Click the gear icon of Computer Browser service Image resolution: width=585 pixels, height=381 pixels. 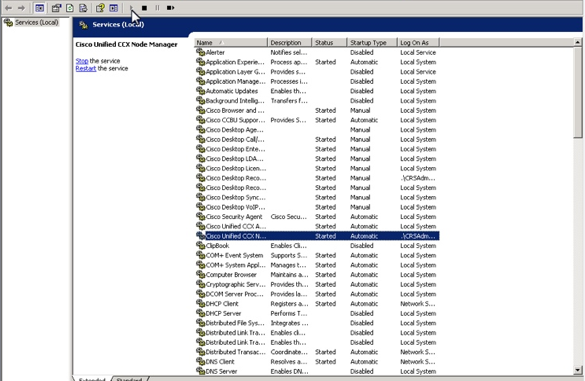(200, 275)
